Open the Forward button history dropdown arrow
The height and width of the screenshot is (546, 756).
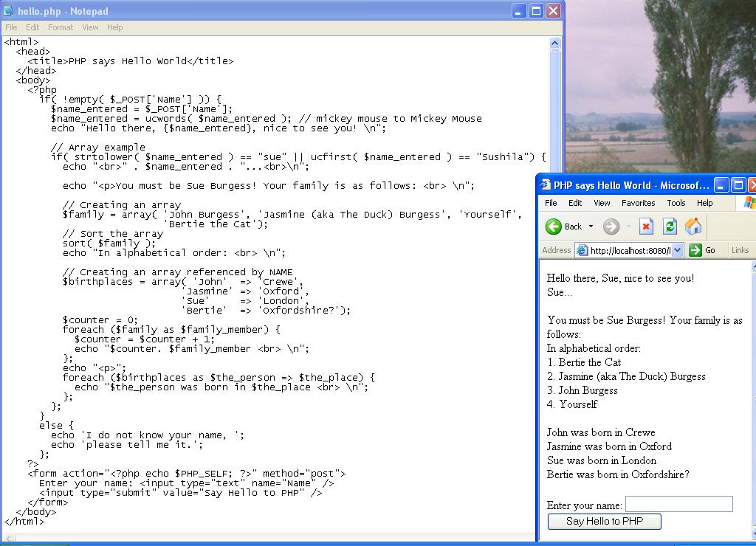(628, 227)
